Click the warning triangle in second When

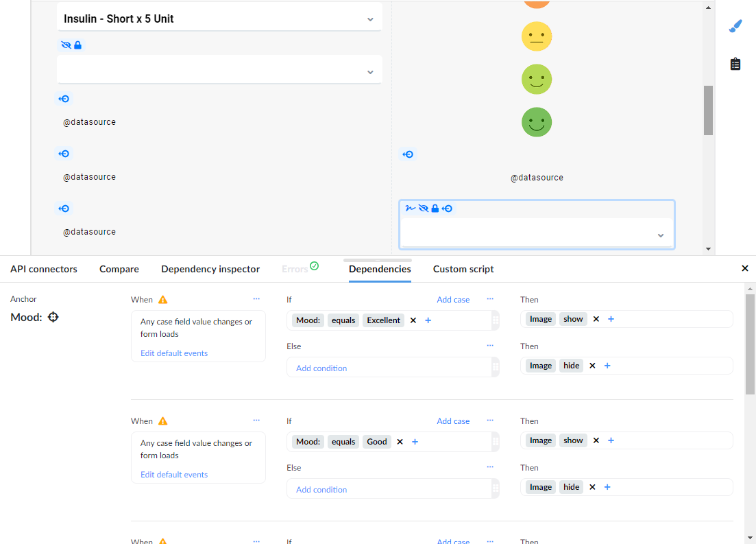163,421
